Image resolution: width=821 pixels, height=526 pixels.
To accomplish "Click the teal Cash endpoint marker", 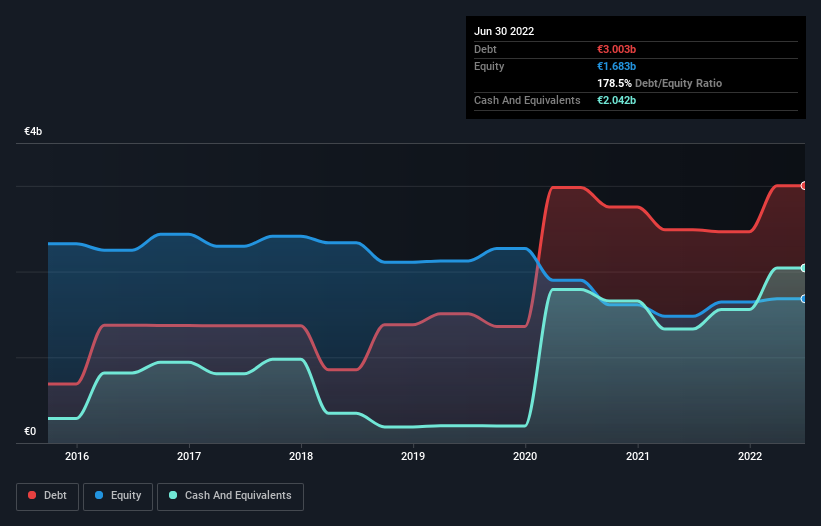I will 804,268.
